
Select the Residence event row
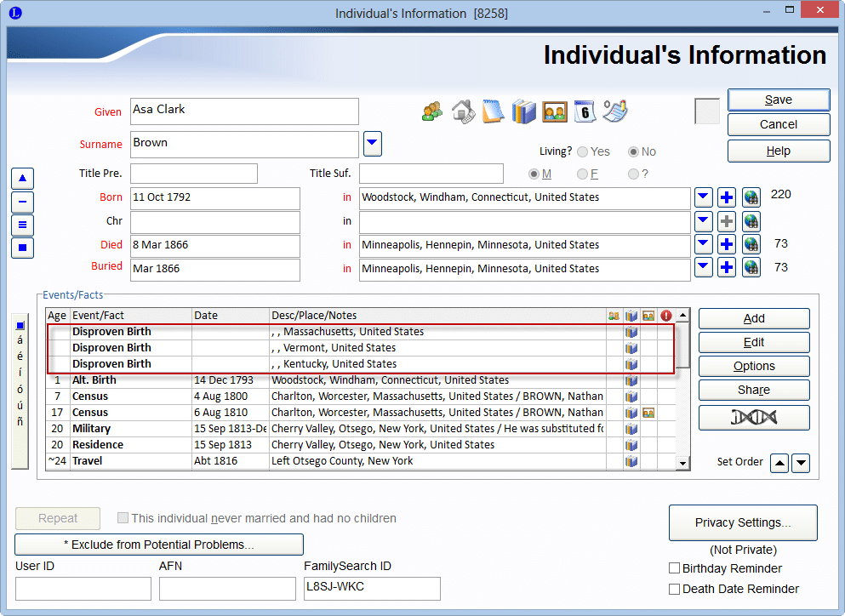click(x=361, y=445)
